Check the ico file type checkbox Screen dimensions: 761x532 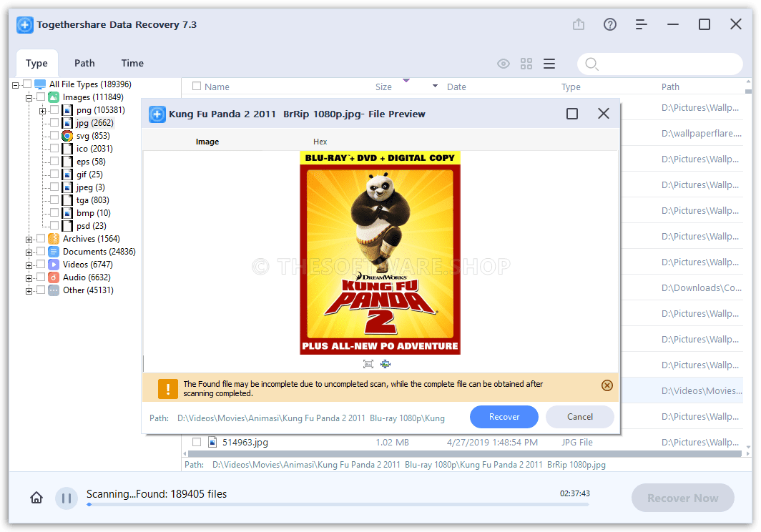point(54,148)
